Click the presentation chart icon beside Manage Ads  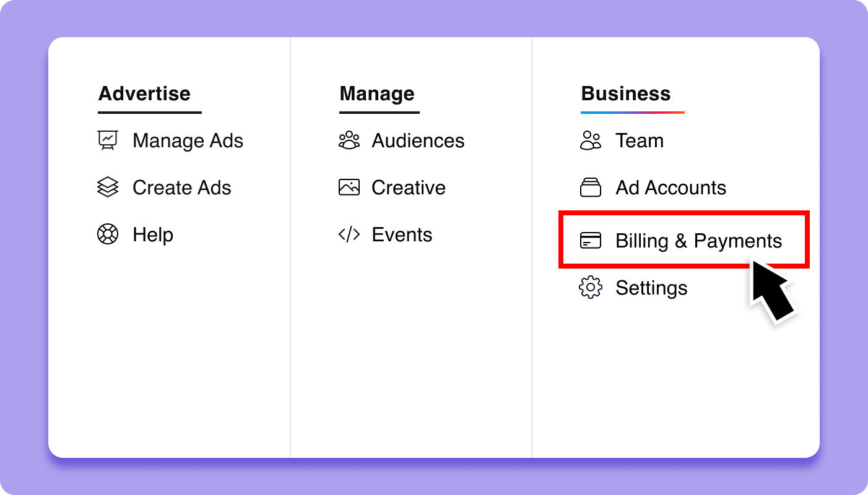point(108,140)
